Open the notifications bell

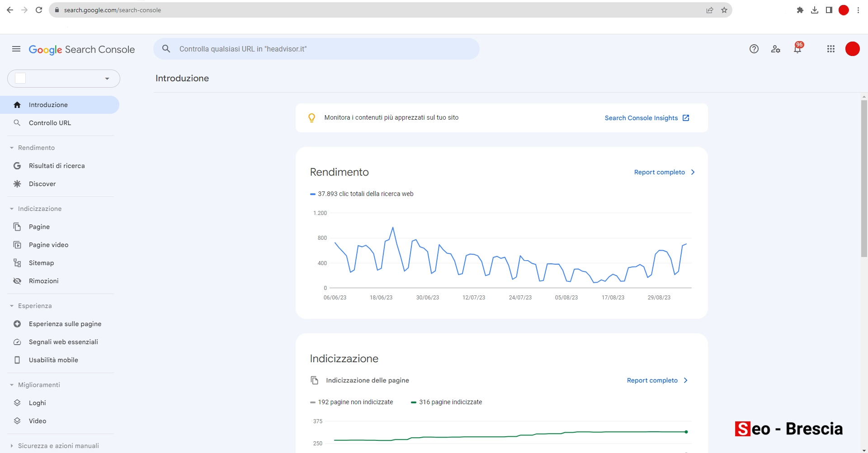click(797, 48)
